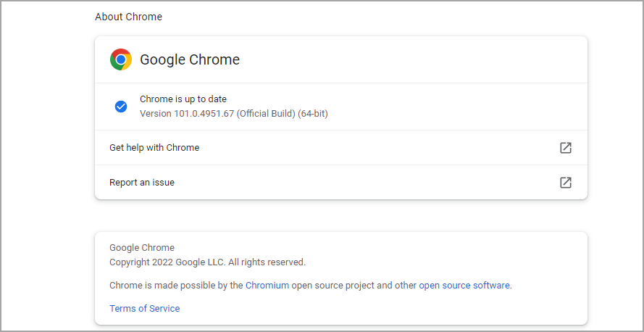Click the words between the two credits links
Screen dimensions: 644x332
(x=354, y=286)
